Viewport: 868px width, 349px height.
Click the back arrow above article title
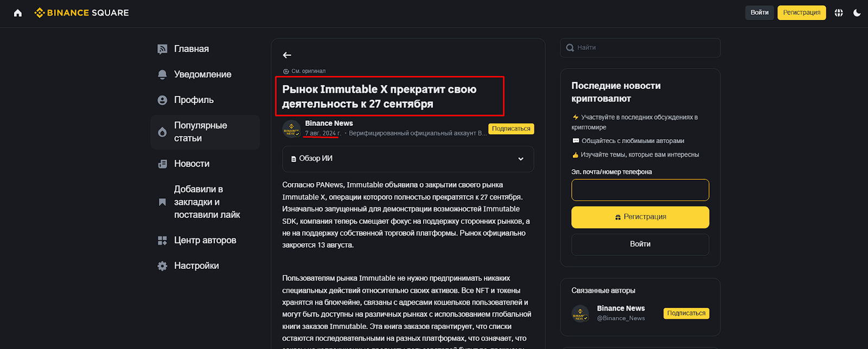coord(287,55)
